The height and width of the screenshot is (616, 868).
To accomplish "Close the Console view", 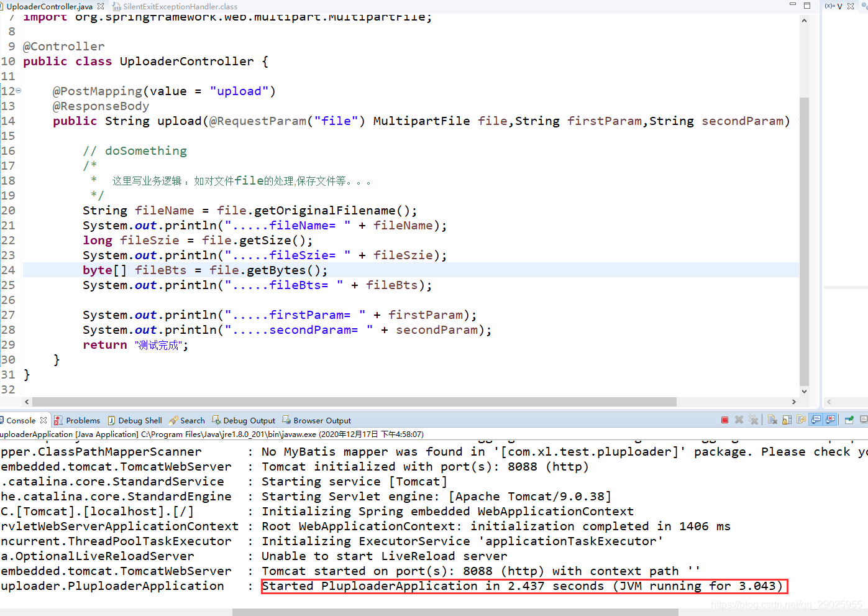I will (43, 420).
